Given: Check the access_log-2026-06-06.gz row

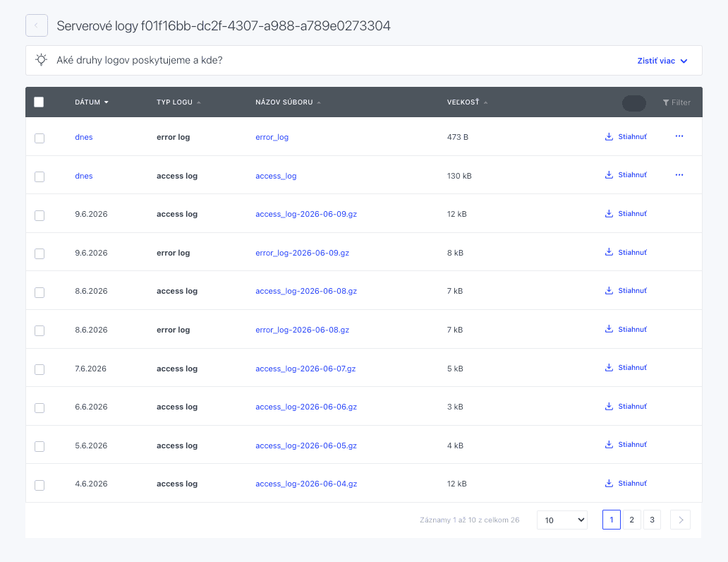Looking at the screenshot, I should [x=40, y=407].
